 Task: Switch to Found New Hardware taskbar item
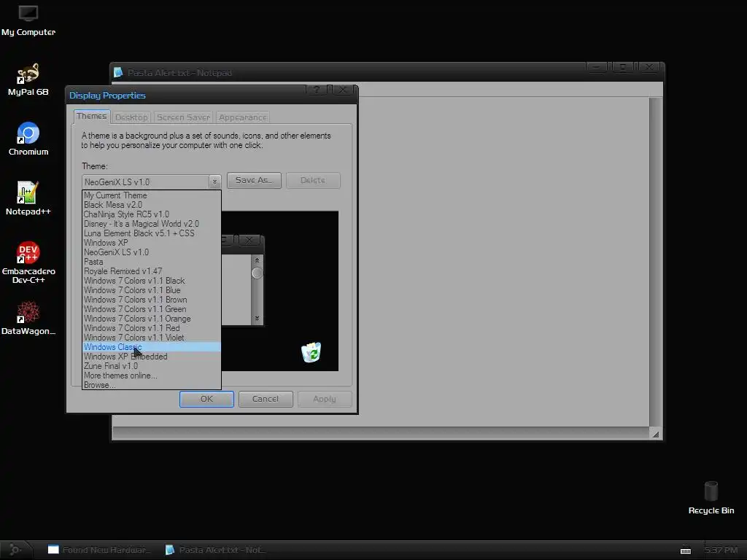(99, 550)
